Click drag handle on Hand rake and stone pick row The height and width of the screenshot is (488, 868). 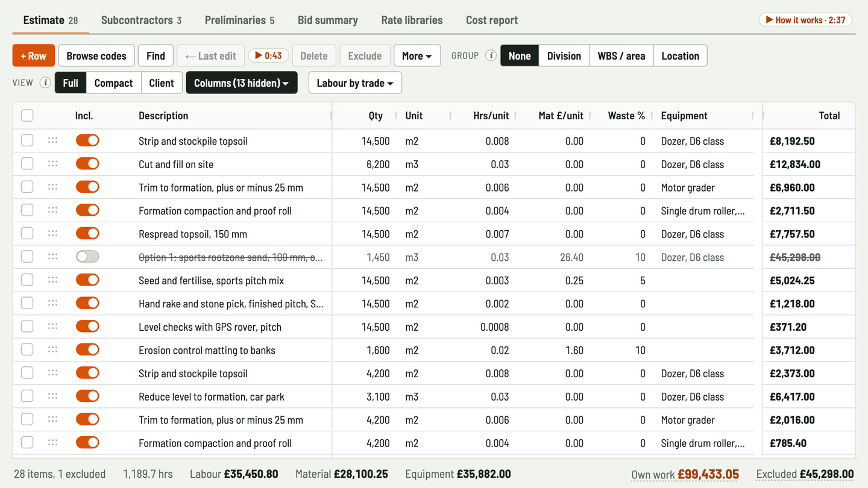(x=53, y=304)
